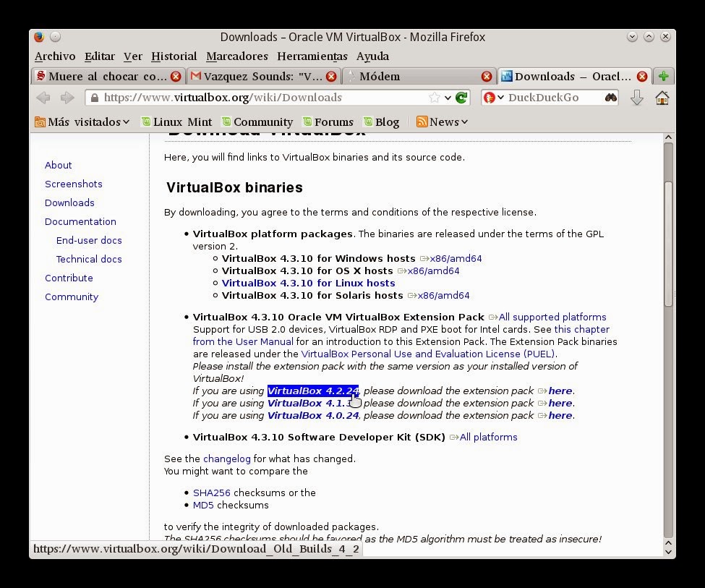This screenshot has width=705, height=588.
Task: Open the VirtualBox 4.0.24 link
Action: 313,416
